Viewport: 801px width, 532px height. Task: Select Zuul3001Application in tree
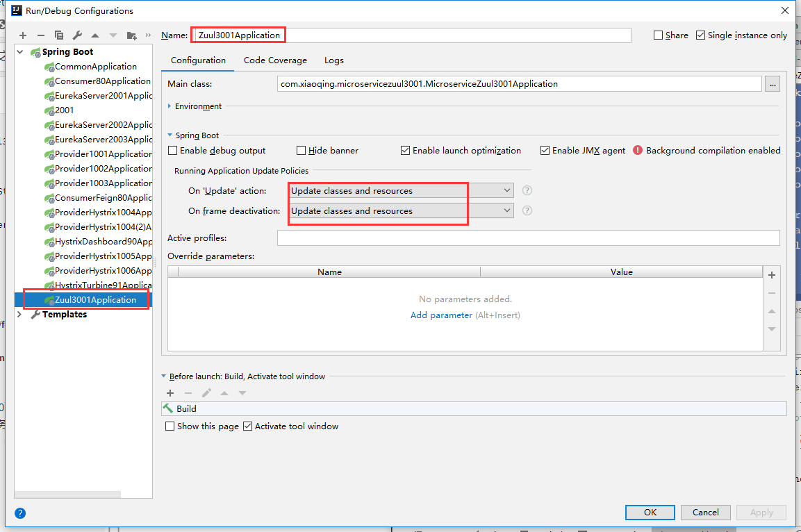tap(96, 300)
